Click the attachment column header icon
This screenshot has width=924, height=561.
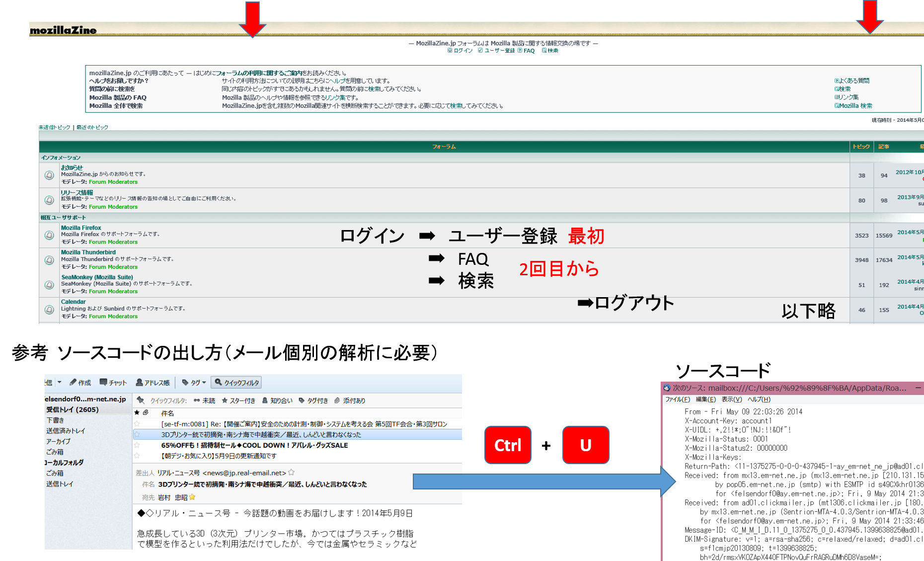click(x=146, y=412)
